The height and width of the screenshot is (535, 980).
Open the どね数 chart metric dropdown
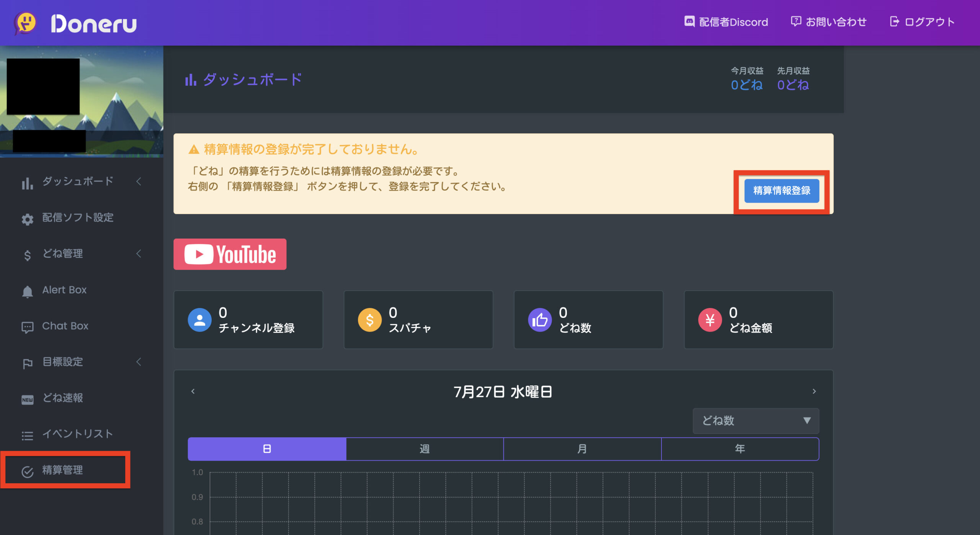(756, 420)
